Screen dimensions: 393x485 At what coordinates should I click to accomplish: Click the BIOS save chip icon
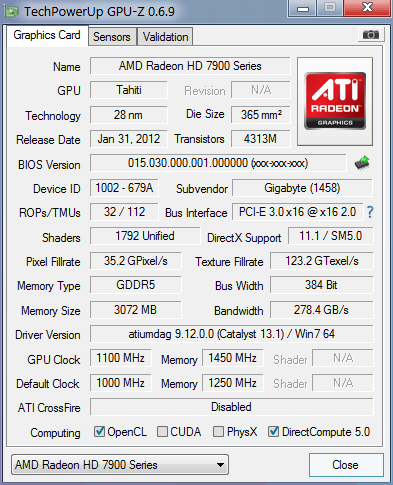(362, 163)
